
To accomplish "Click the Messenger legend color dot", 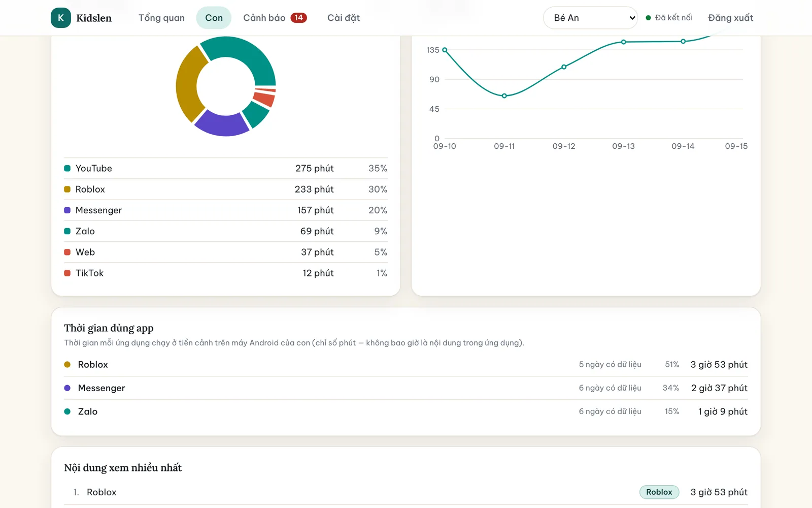I will coord(67,210).
